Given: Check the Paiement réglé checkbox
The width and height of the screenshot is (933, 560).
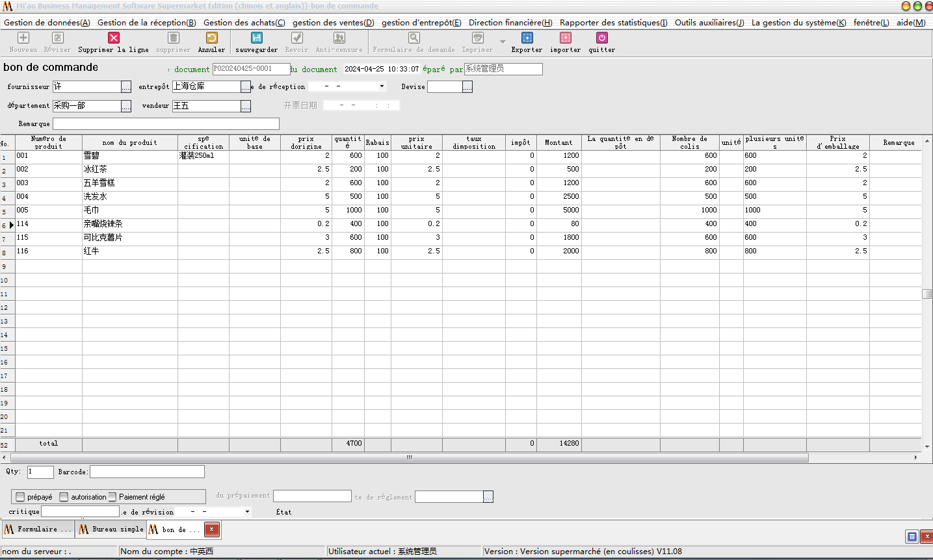Looking at the screenshot, I should pyautogui.click(x=112, y=497).
